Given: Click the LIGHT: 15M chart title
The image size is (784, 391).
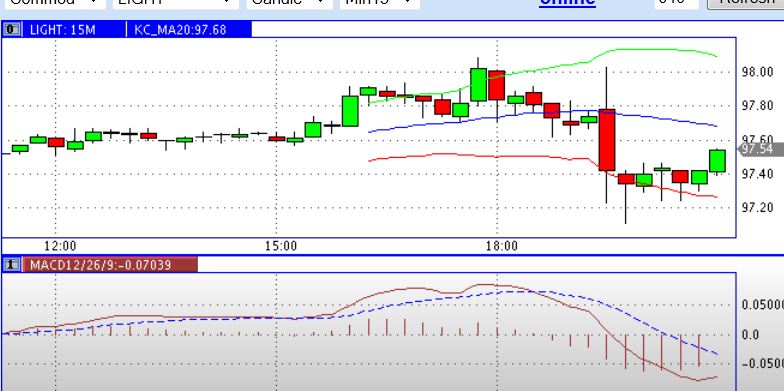Looking at the screenshot, I should click(x=62, y=30).
